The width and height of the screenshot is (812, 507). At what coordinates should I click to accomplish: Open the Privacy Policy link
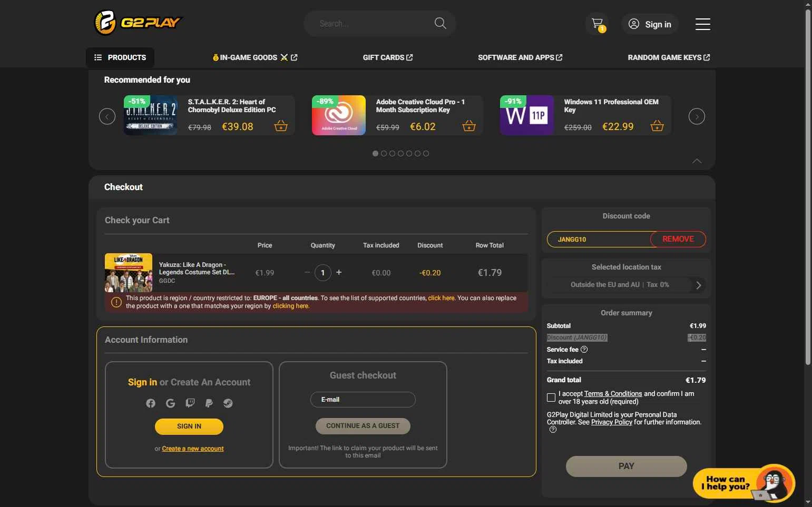pyautogui.click(x=611, y=422)
